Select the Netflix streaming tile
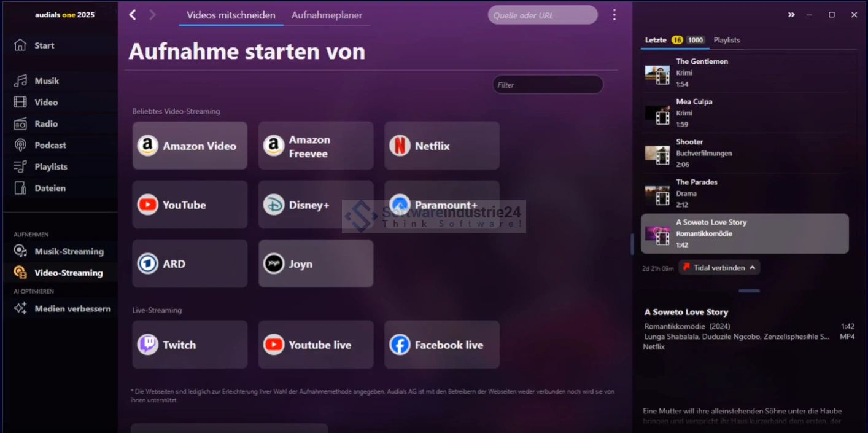The image size is (868, 433). click(441, 146)
